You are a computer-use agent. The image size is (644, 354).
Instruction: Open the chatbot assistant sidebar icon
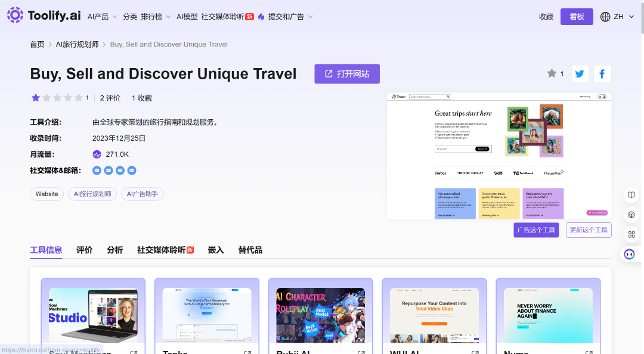tap(629, 254)
